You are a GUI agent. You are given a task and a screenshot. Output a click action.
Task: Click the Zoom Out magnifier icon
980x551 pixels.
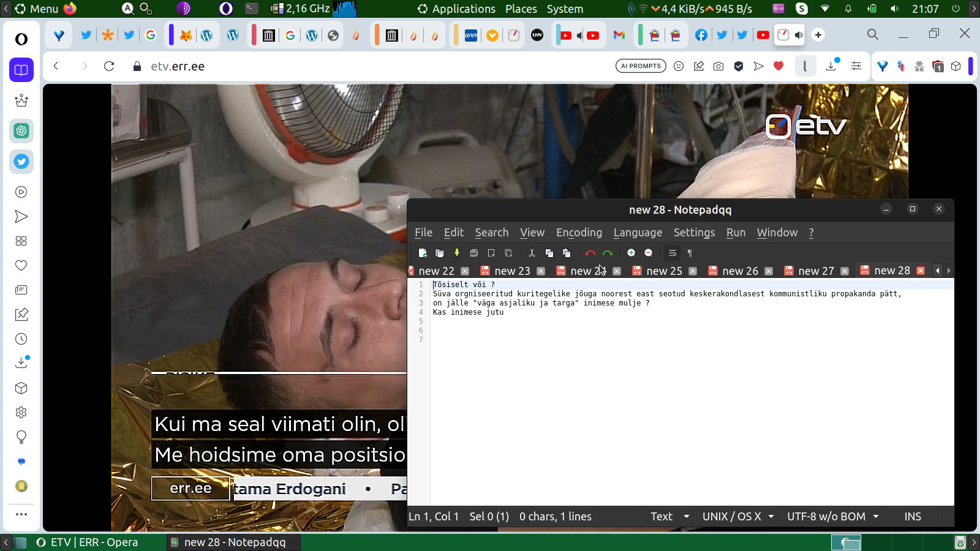click(x=649, y=253)
